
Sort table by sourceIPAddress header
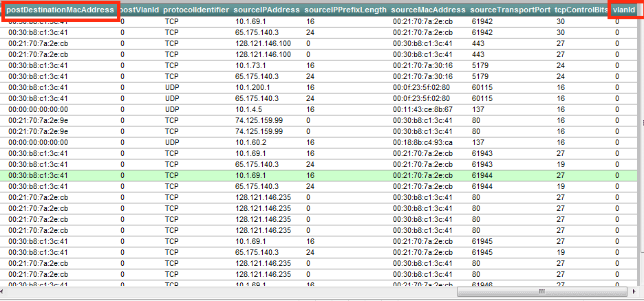(x=267, y=10)
